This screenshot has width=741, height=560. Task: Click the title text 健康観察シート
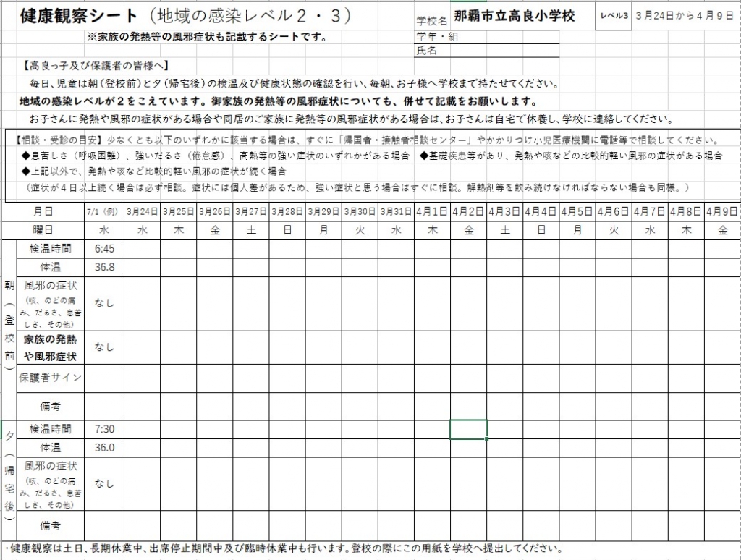[x=79, y=16]
